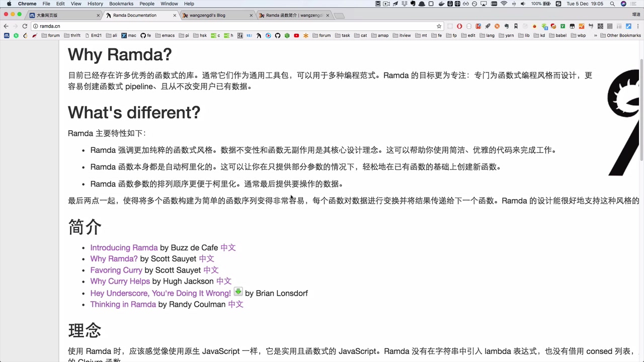Expand the babel bookmark folder
The image size is (644, 362).
point(557,36)
